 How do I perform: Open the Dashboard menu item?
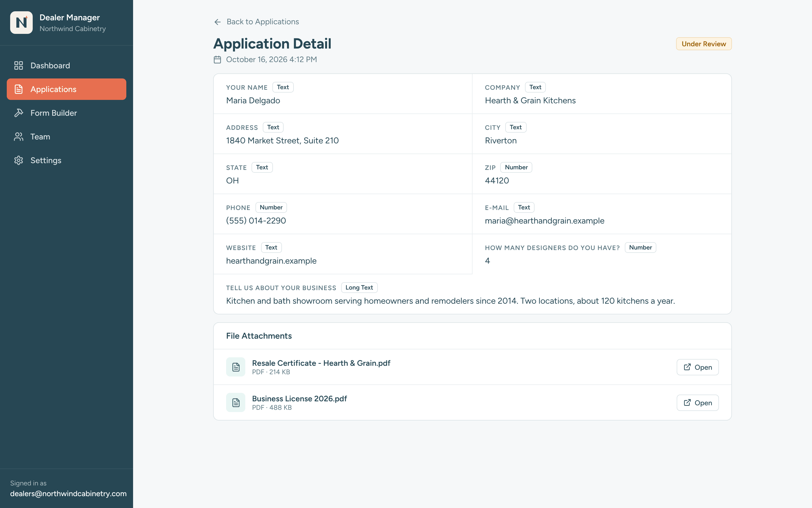(67, 65)
